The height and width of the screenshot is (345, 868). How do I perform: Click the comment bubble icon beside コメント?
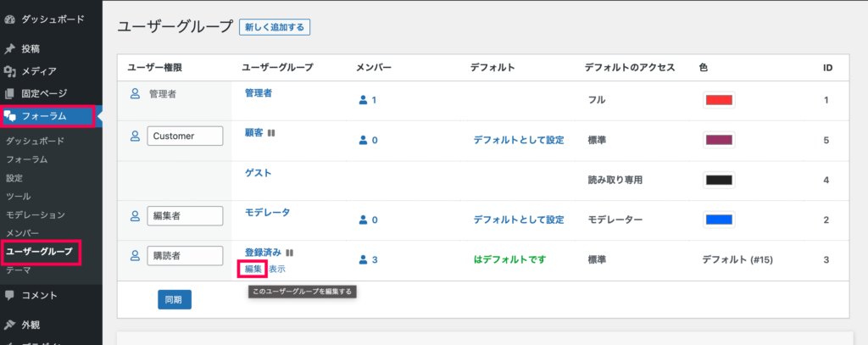tap(9, 295)
